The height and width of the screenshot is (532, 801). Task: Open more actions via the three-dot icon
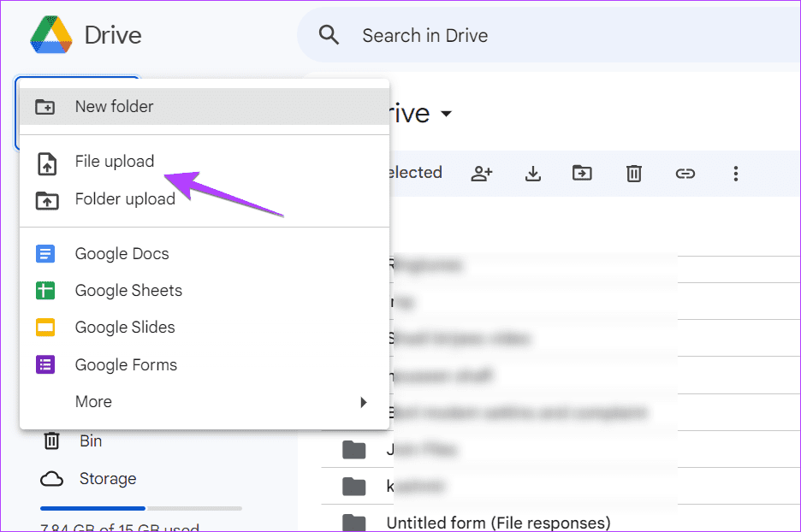(x=735, y=173)
